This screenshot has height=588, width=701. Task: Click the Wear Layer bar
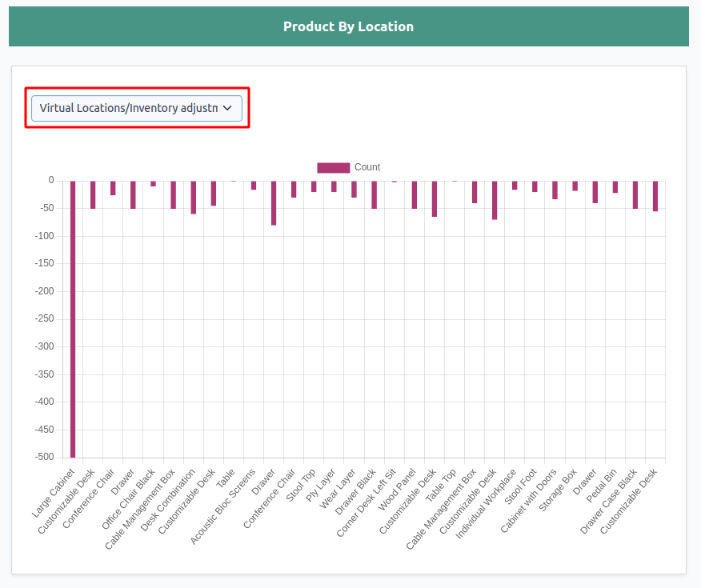click(354, 189)
